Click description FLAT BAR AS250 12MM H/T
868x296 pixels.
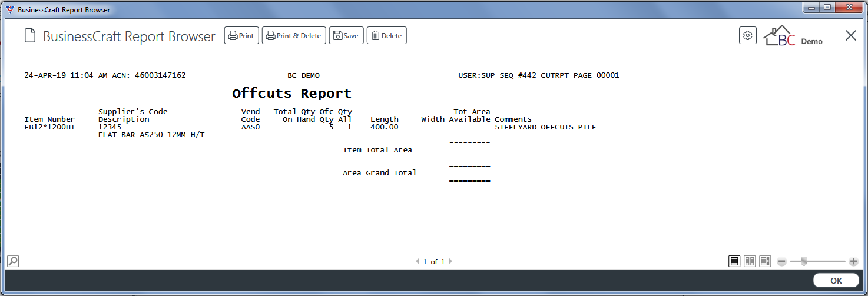(151, 135)
